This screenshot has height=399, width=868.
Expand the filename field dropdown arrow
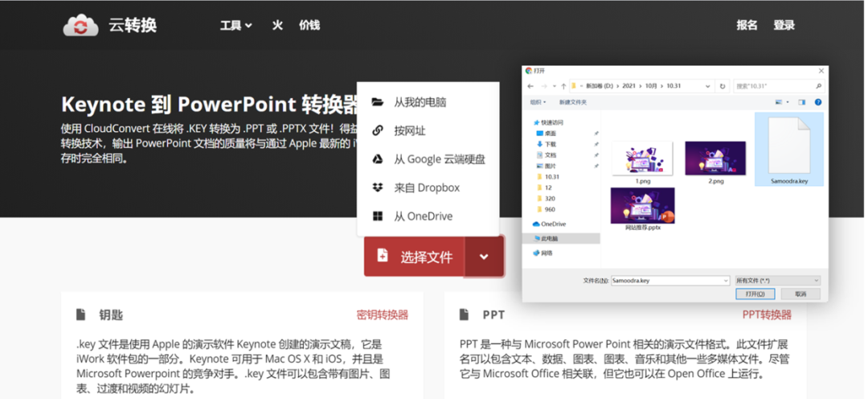[726, 281]
